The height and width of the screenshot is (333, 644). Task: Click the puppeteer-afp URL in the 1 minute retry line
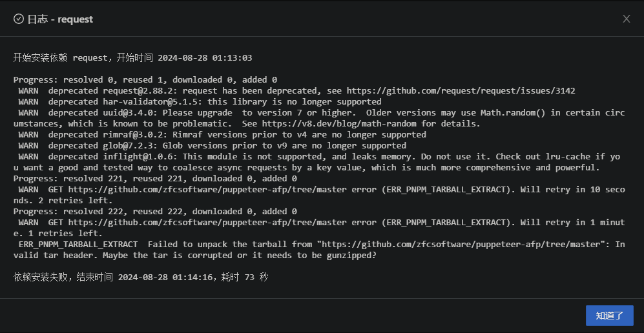point(207,222)
